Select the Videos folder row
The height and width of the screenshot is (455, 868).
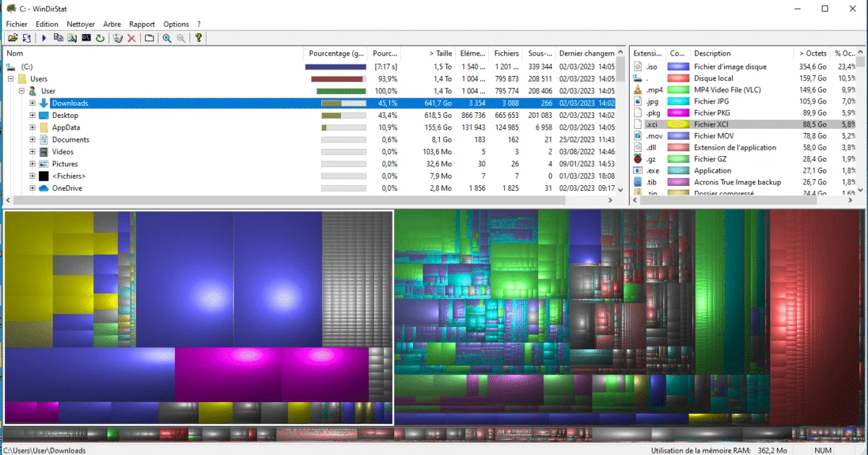(x=310, y=152)
